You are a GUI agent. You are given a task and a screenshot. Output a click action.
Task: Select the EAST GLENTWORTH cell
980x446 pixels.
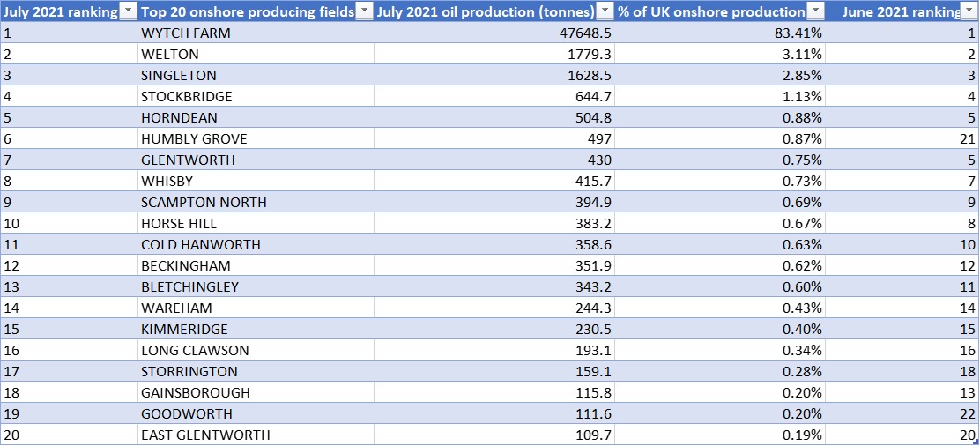click(205, 435)
